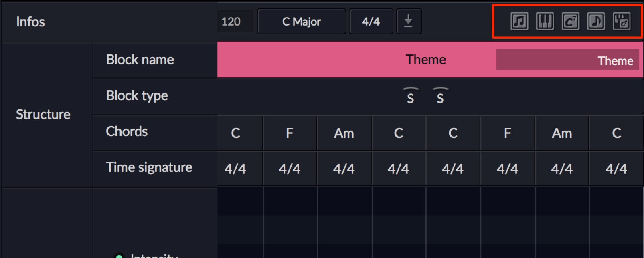
Task: Click the first F chord cell
Action: [x=290, y=133]
